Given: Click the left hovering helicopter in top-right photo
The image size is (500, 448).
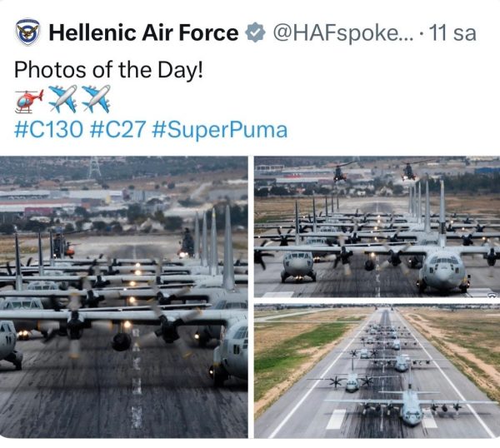Looking at the screenshot, I should tap(341, 172).
